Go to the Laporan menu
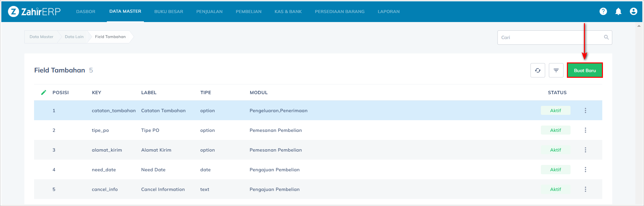 coord(389,12)
